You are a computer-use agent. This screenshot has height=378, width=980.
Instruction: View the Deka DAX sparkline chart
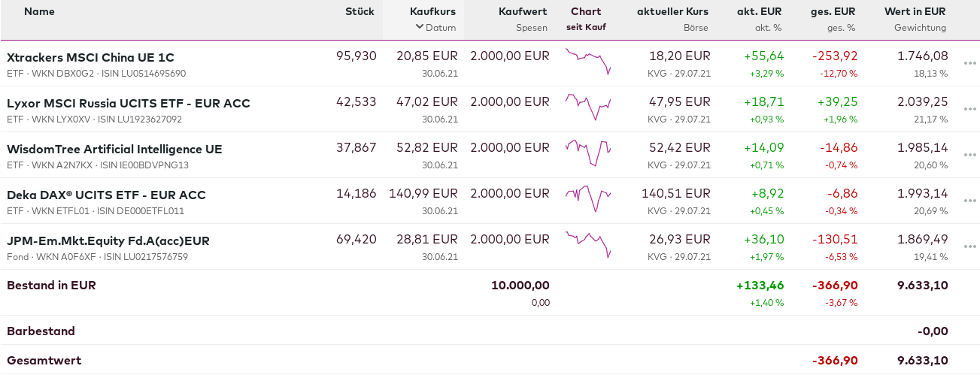pyautogui.click(x=588, y=199)
